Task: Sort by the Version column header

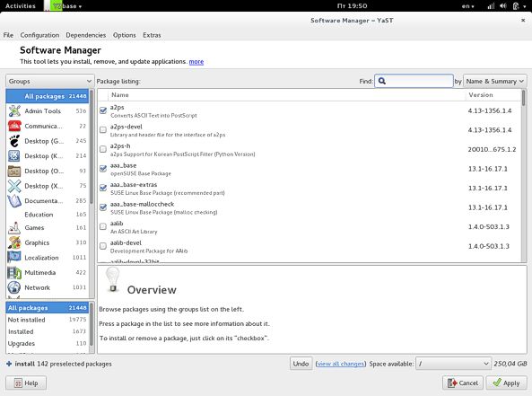Action: point(493,95)
